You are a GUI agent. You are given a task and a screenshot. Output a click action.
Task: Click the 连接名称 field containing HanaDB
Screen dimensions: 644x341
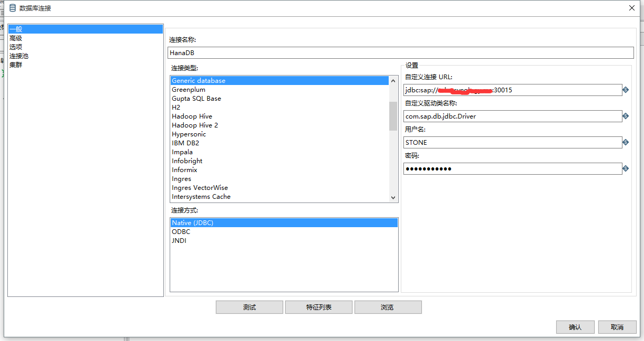pos(401,53)
